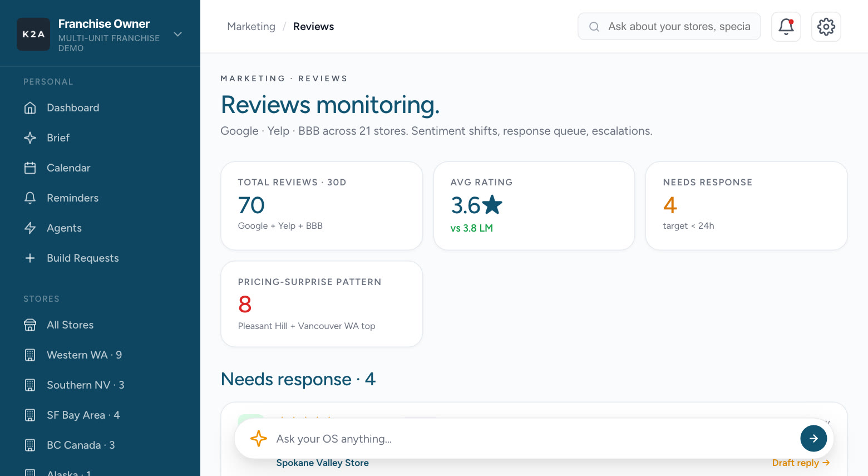The image size is (868, 476).
Task: Click the 'Needs response · 4' heading
Action: pyautogui.click(x=298, y=379)
